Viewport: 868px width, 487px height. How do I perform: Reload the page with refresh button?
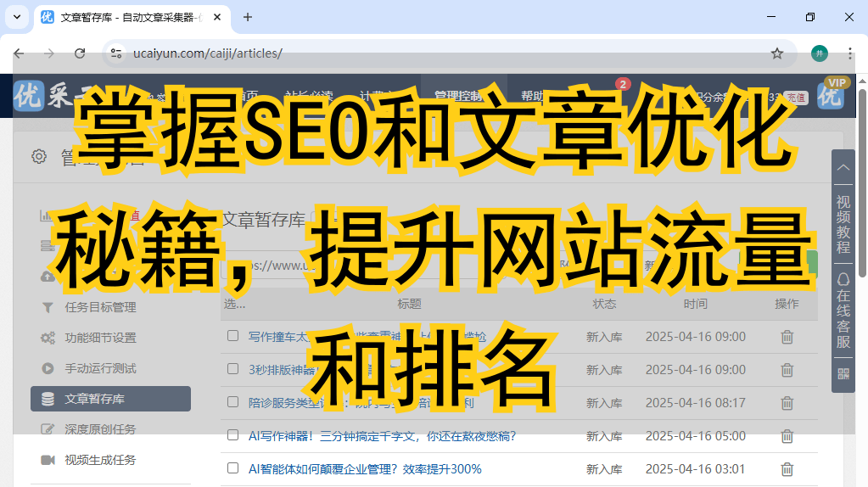click(x=80, y=53)
